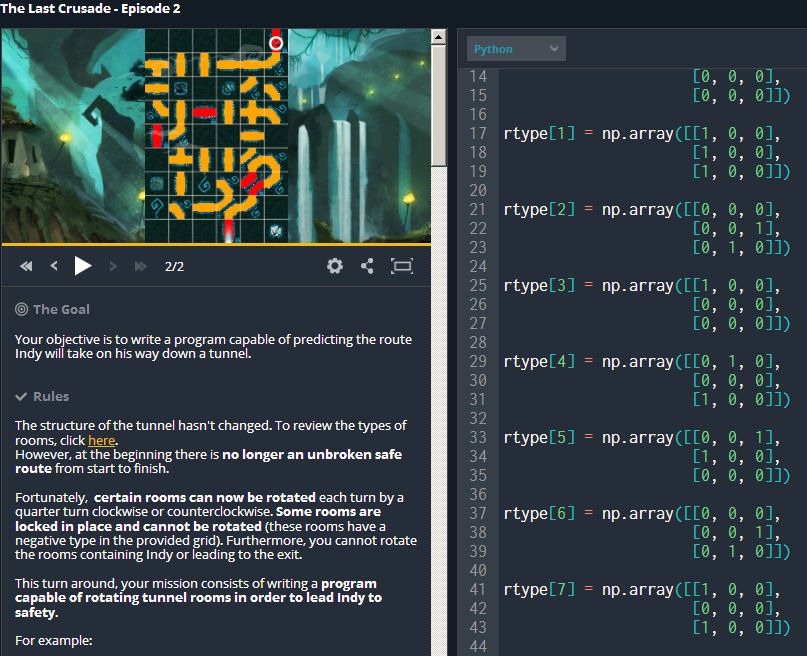807x656 pixels.
Task: Click the 'here' link to review room types
Action: coord(101,440)
